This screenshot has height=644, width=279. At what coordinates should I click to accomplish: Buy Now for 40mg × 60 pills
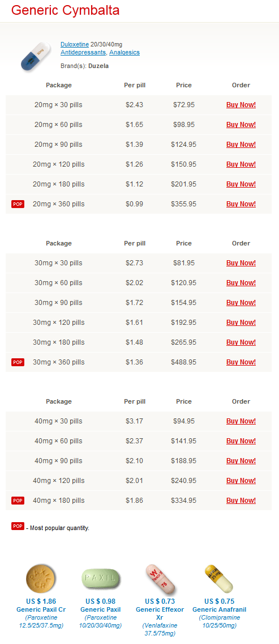[241, 441]
